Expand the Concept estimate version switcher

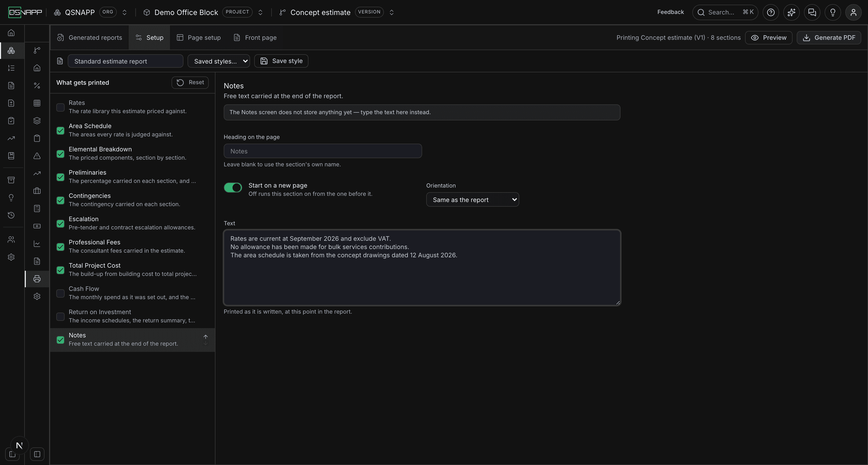coord(392,12)
